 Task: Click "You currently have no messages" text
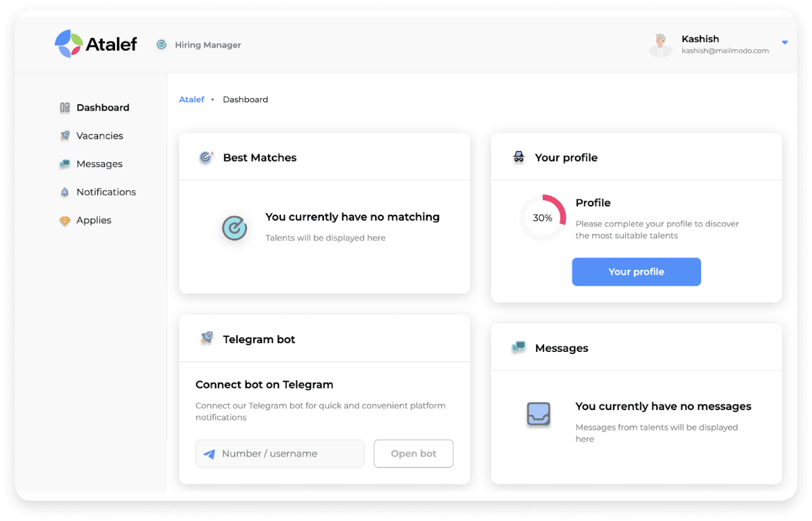tap(663, 407)
